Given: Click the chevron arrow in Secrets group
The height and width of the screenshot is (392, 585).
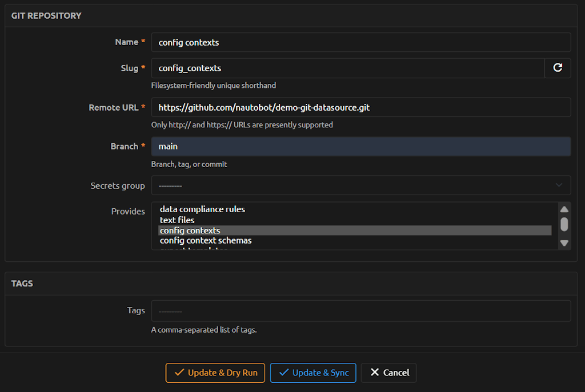Looking at the screenshot, I should tap(559, 185).
